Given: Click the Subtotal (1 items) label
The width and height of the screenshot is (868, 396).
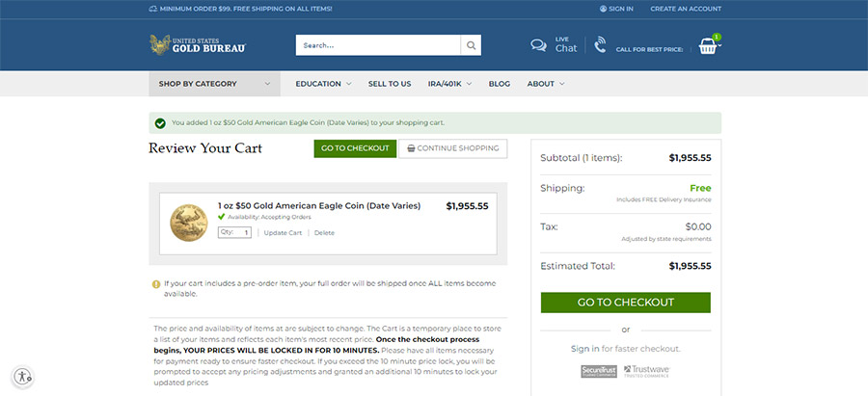Looking at the screenshot, I should [x=582, y=158].
